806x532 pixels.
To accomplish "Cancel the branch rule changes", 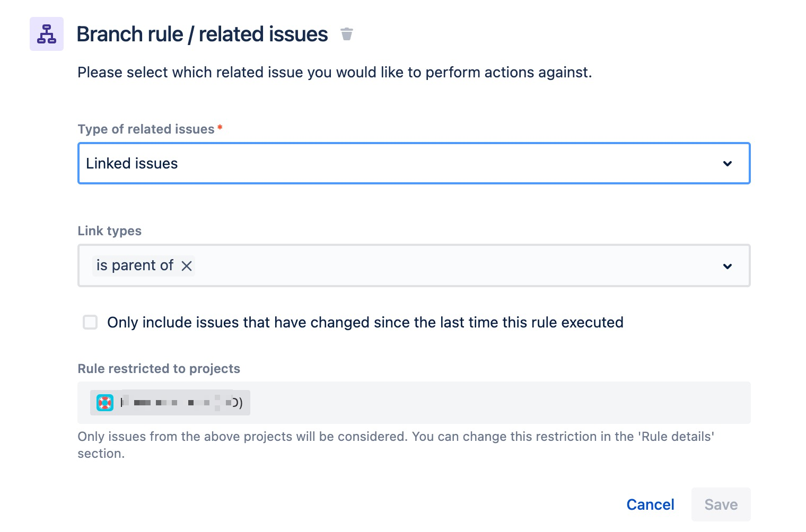I will pos(650,504).
